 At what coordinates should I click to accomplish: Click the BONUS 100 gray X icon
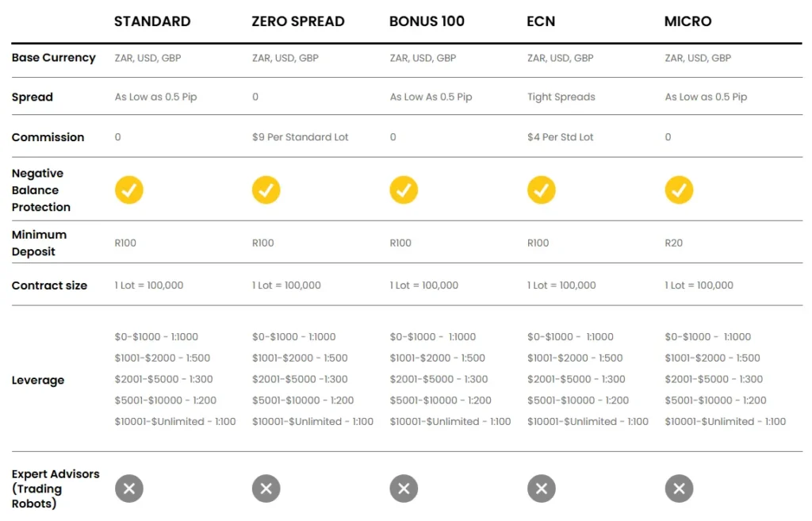pyautogui.click(x=404, y=488)
